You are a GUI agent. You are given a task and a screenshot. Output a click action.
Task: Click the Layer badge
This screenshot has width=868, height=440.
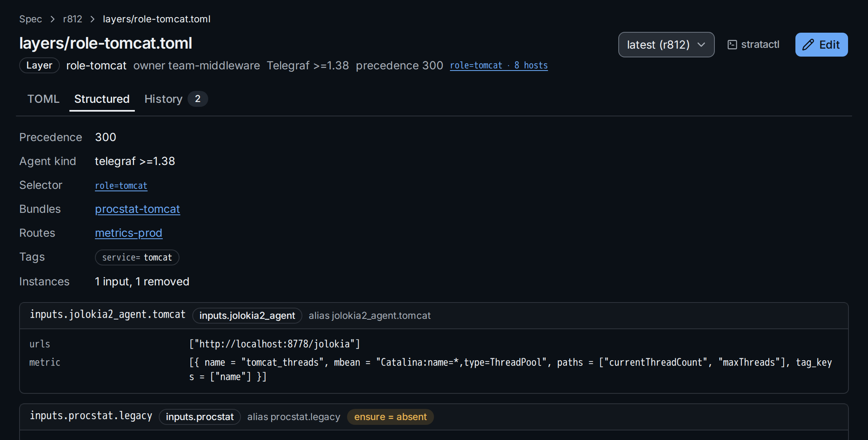tap(39, 65)
